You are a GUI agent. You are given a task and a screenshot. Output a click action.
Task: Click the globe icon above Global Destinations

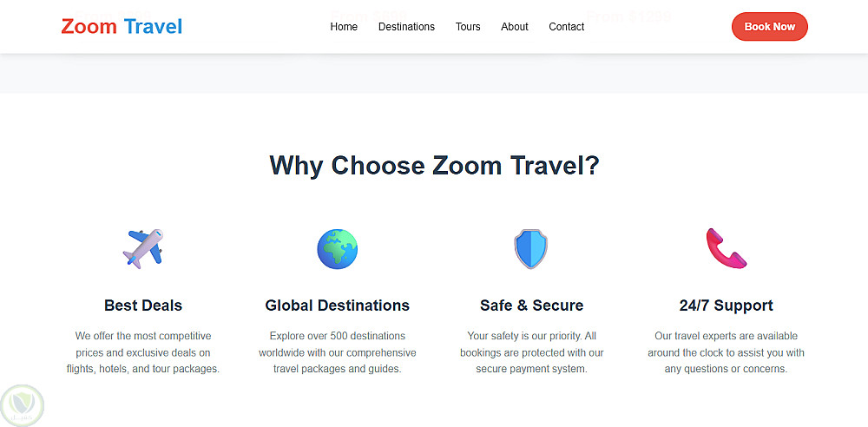click(337, 249)
